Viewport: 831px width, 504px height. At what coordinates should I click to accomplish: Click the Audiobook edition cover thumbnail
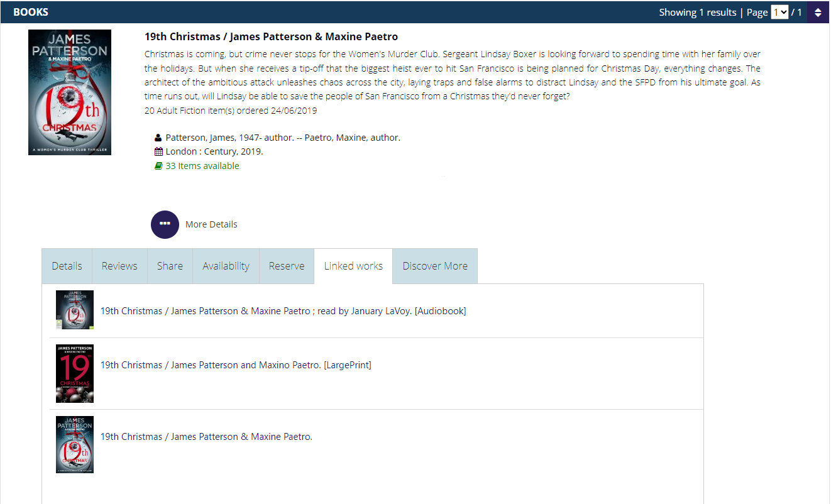[75, 310]
